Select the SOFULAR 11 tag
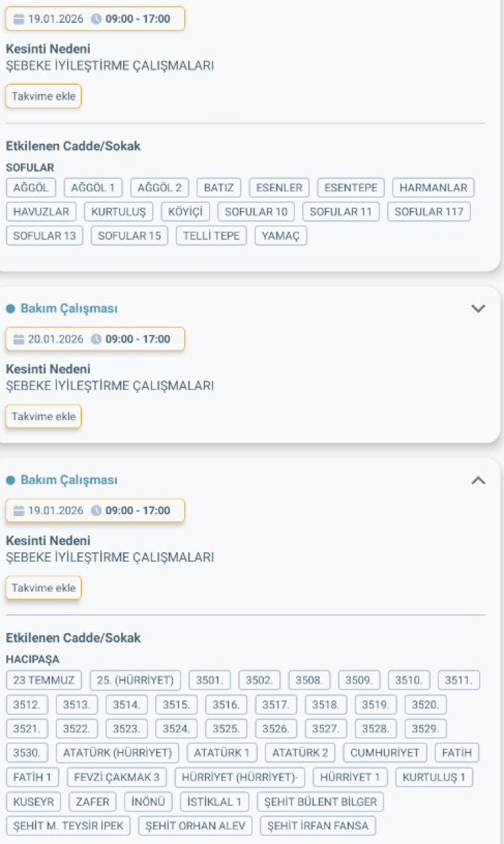The image size is (504, 844). tap(341, 212)
